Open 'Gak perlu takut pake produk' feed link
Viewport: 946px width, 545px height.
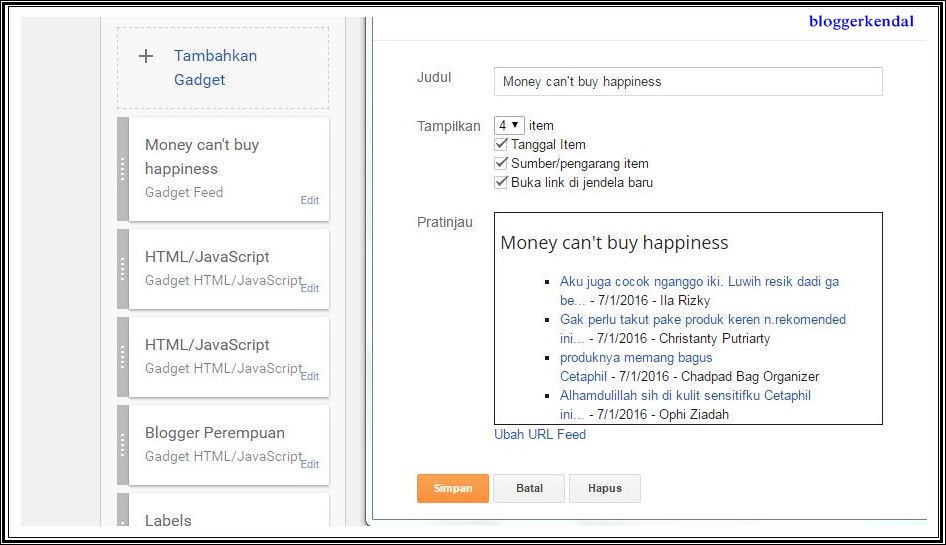coord(702,320)
